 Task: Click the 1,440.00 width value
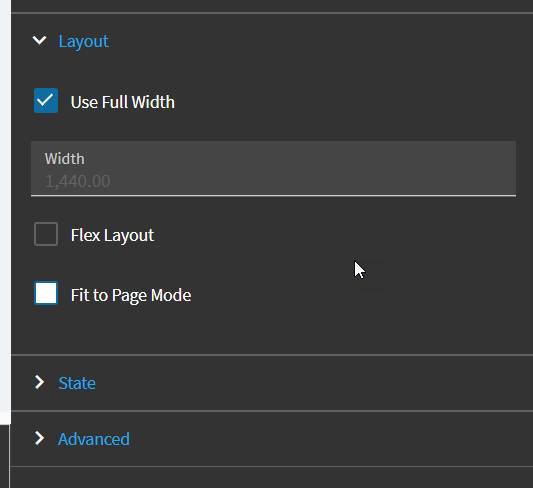(x=78, y=181)
